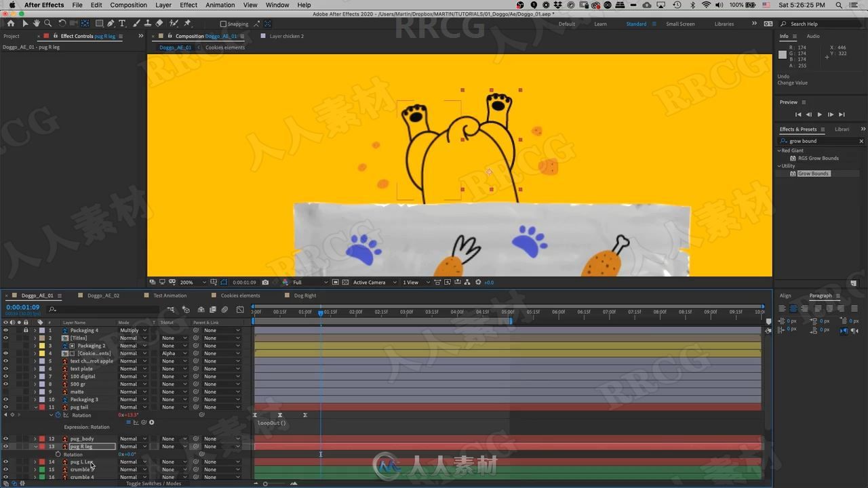
Task: Click the Draft 3D icon in timeline
Action: point(185,309)
